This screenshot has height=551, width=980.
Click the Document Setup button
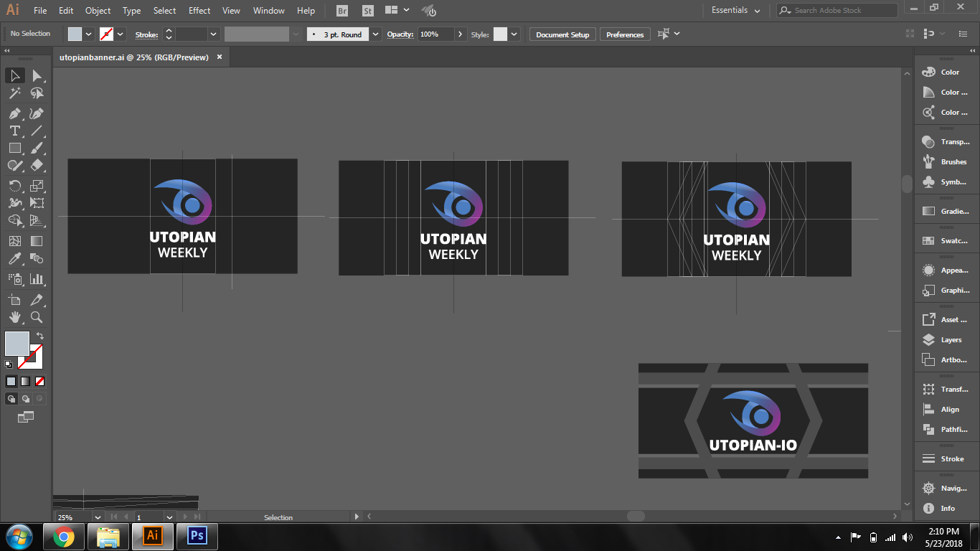coord(562,34)
